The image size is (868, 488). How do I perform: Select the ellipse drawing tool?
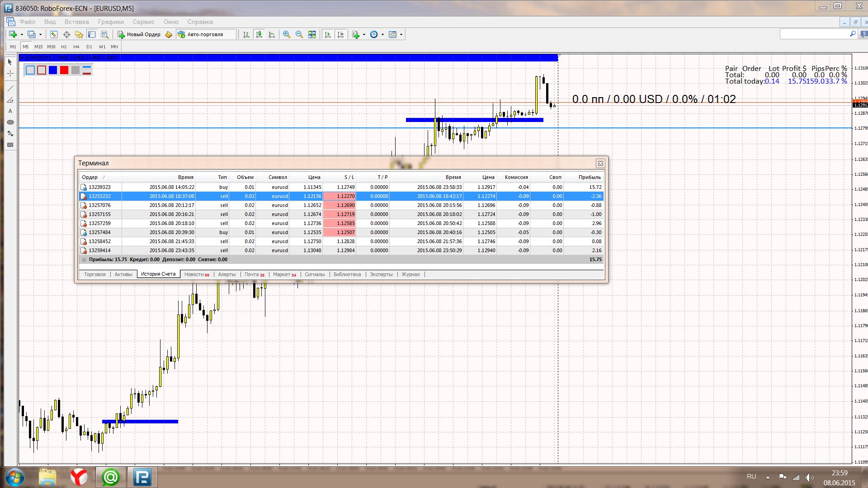point(10,122)
